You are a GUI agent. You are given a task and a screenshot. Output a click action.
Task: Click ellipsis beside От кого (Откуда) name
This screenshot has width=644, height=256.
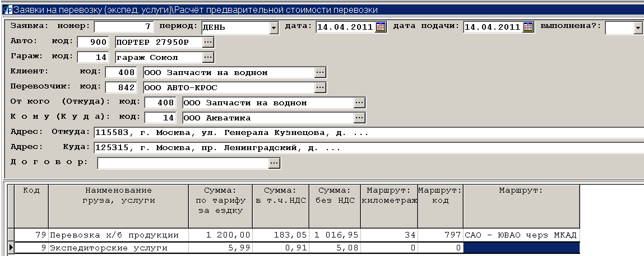[x=359, y=103]
